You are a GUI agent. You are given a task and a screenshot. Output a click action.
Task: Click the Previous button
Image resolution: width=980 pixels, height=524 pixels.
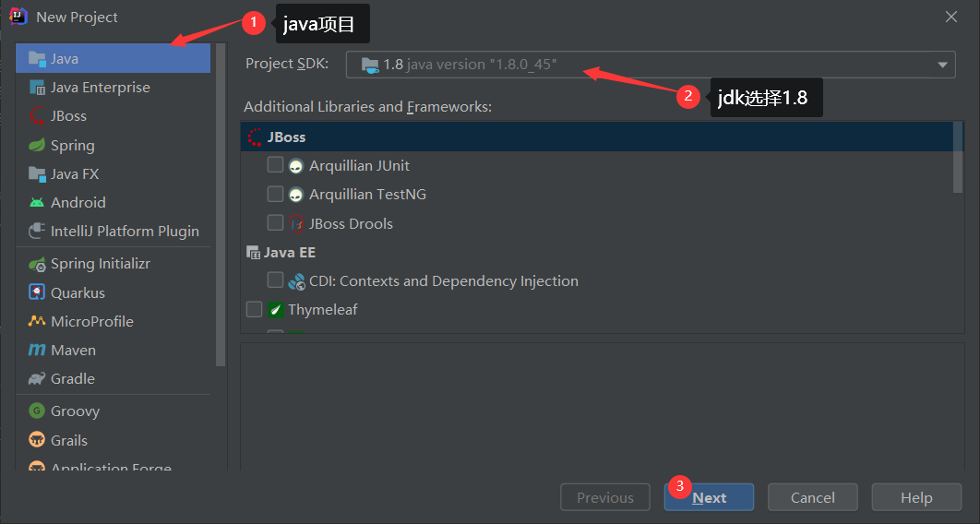pos(605,498)
